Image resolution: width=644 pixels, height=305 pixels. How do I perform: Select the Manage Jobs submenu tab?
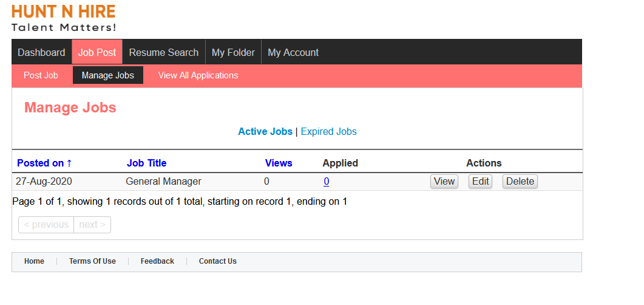(108, 75)
